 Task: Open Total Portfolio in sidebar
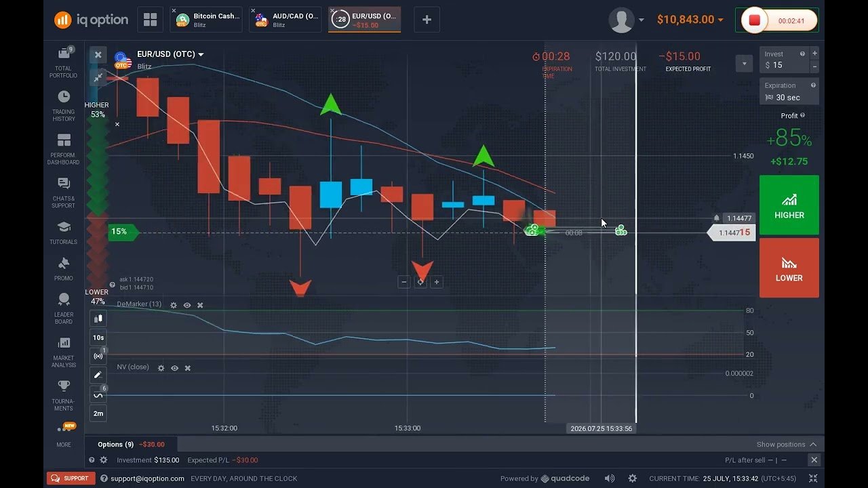pos(64,62)
